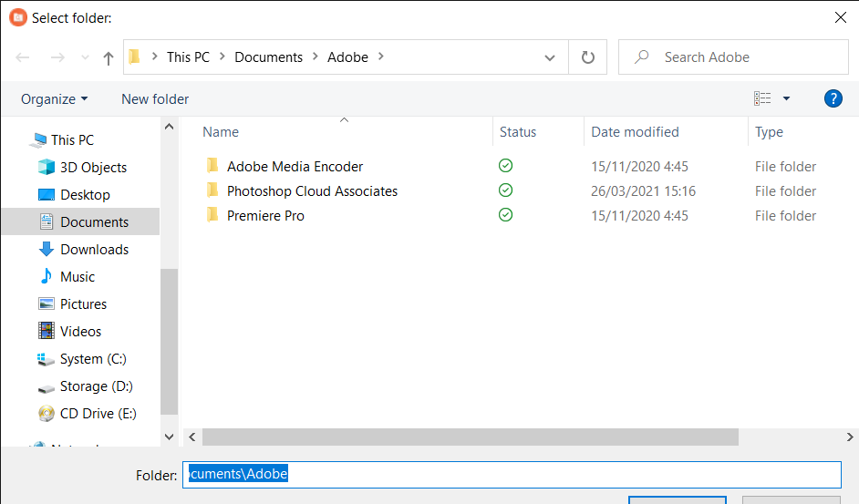Image resolution: width=859 pixels, height=504 pixels.
Task: Open address bar history dropdown
Action: [x=550, y=57]
